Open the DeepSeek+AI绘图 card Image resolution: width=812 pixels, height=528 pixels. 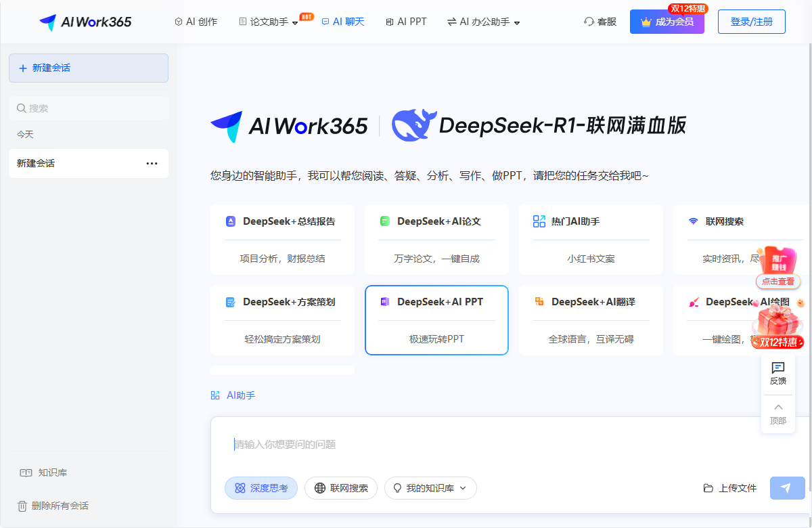(741, 320)
